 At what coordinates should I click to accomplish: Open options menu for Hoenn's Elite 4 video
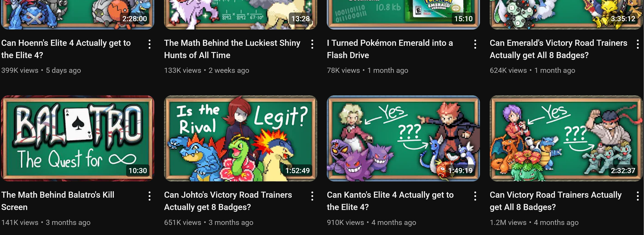click(x=150, y=44)
